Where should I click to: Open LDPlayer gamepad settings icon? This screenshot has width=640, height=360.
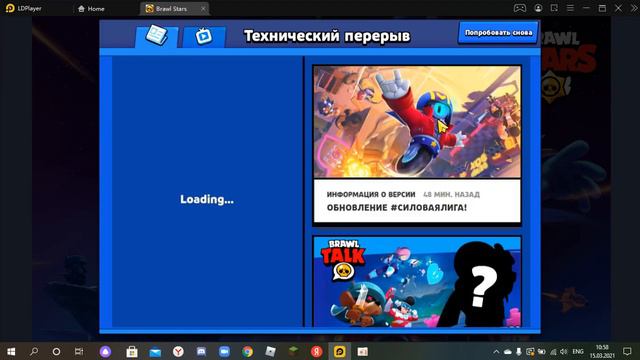pyautogui.click(x=520, y=8)
